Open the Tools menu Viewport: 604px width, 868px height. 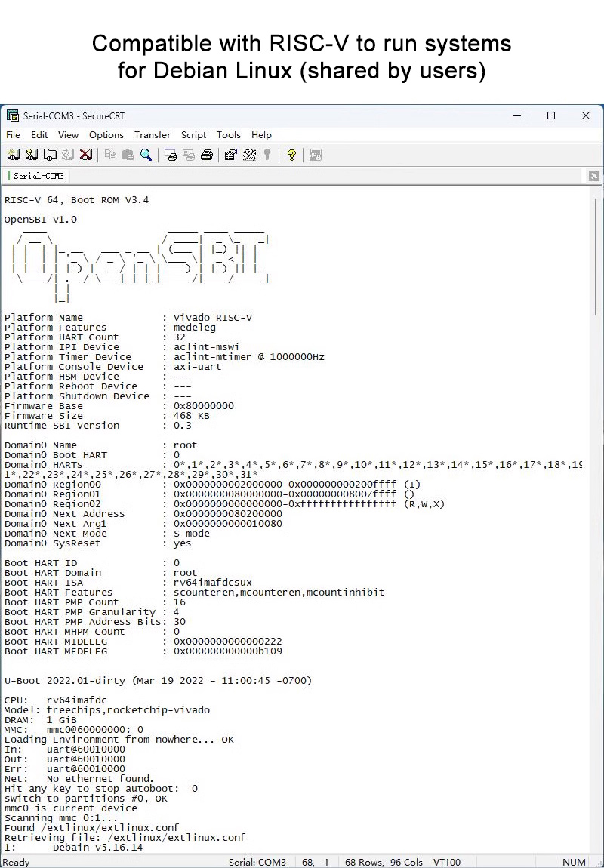pos(228,135)
